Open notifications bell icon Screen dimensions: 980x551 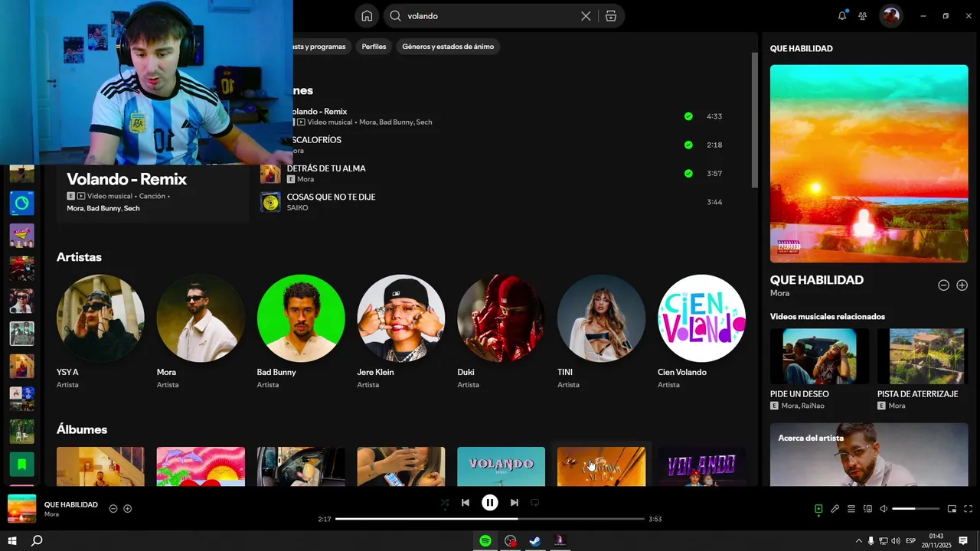pos(842,15)
